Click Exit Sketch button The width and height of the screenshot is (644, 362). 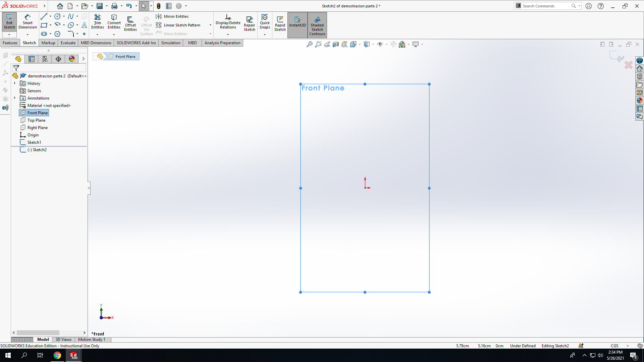click(x=9, y=22)
